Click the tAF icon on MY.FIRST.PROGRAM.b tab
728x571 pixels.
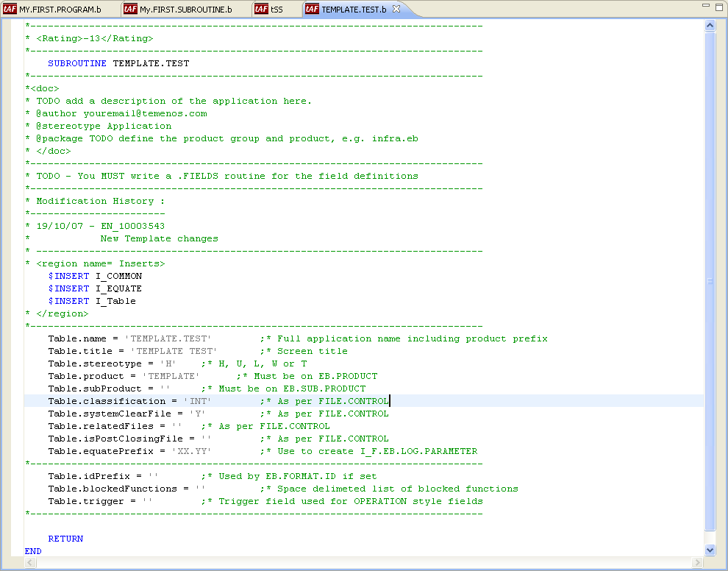[x=10, y=10]
